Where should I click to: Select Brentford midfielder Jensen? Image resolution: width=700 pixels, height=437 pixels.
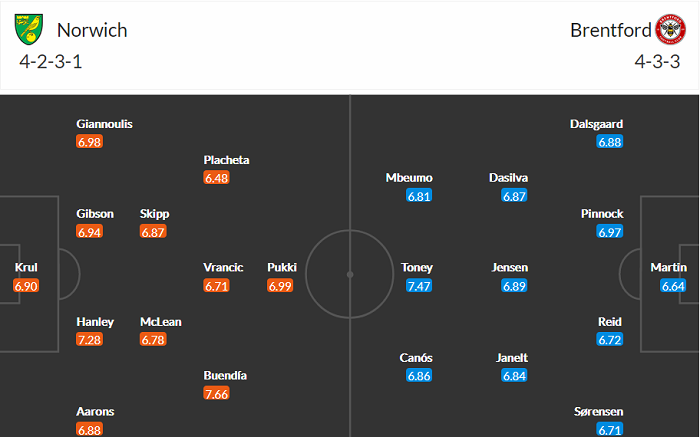510,267
